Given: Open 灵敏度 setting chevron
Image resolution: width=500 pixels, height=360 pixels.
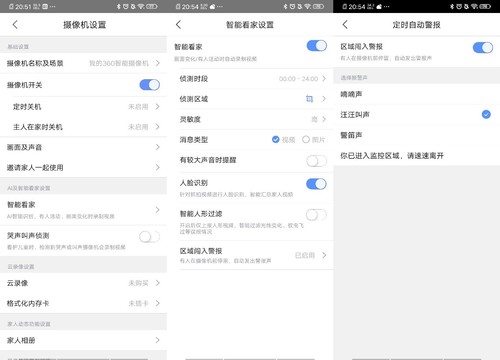Looking at the screenshot, I should 324,119.
